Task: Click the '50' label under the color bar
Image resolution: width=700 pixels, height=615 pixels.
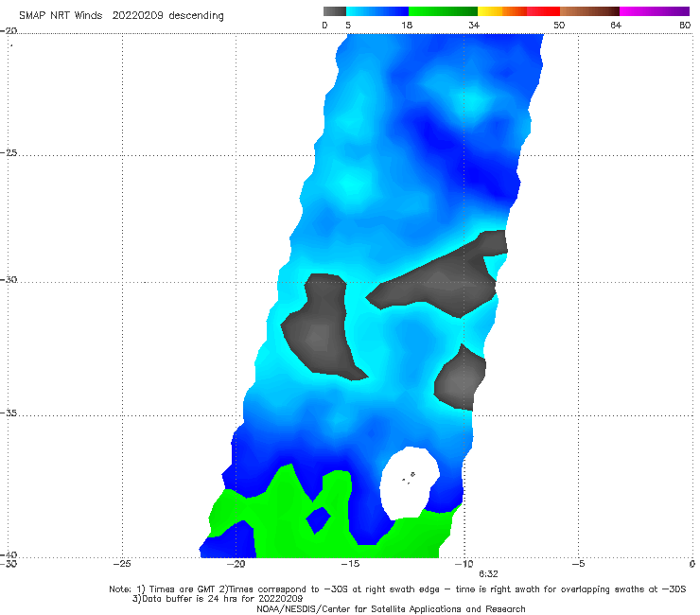Action: coord(559,26)
